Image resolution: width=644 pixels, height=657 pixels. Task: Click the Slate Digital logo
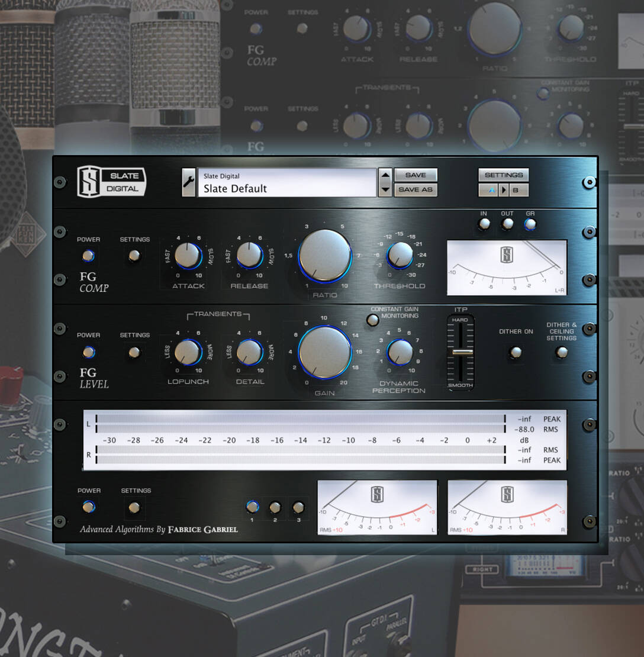pos(111,182)
